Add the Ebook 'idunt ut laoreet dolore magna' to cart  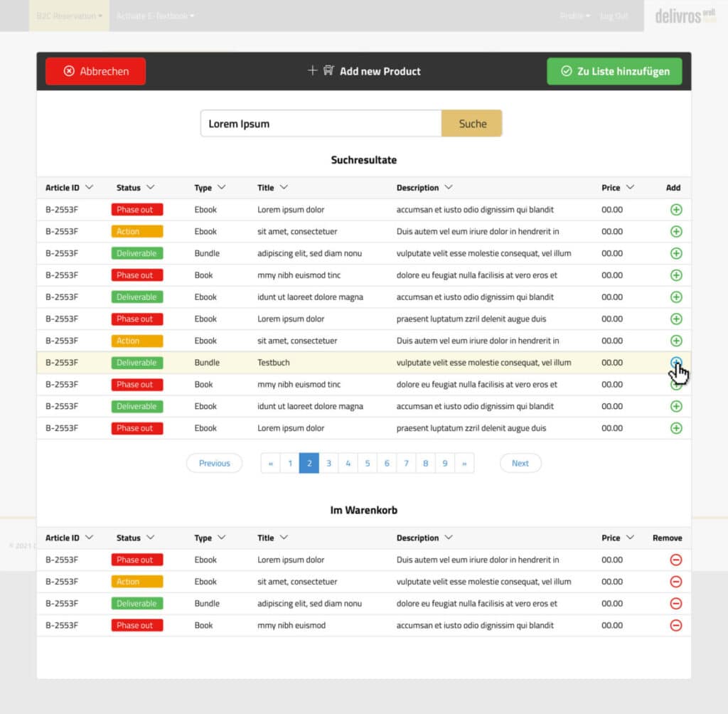pyautogui.click(x=675, y=297)
